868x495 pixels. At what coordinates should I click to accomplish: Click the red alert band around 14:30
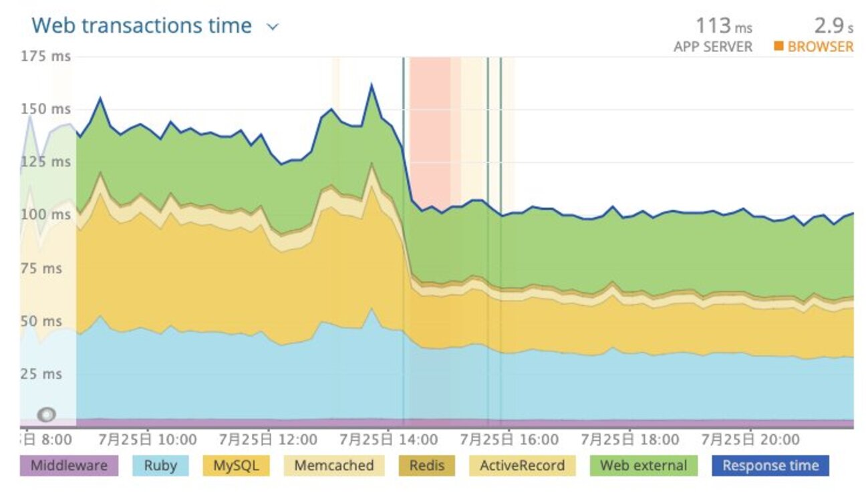431,134
